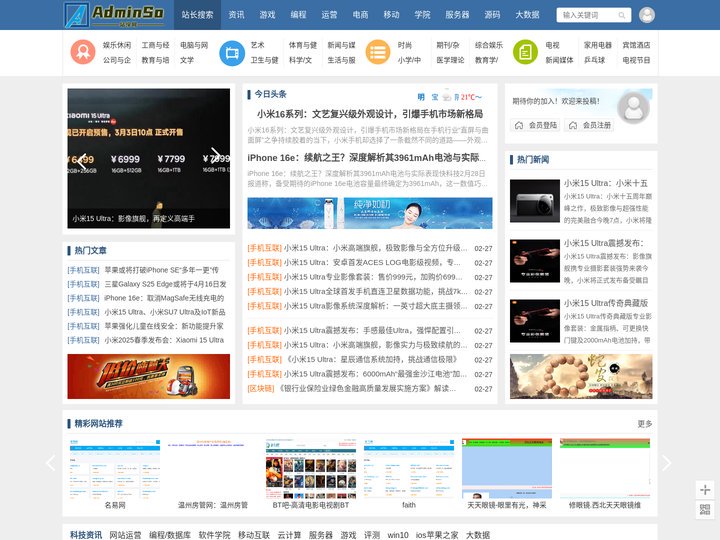Open 电商 nav item
The height and width of the screenshot is (540, 720).
[x=360, y=15]
